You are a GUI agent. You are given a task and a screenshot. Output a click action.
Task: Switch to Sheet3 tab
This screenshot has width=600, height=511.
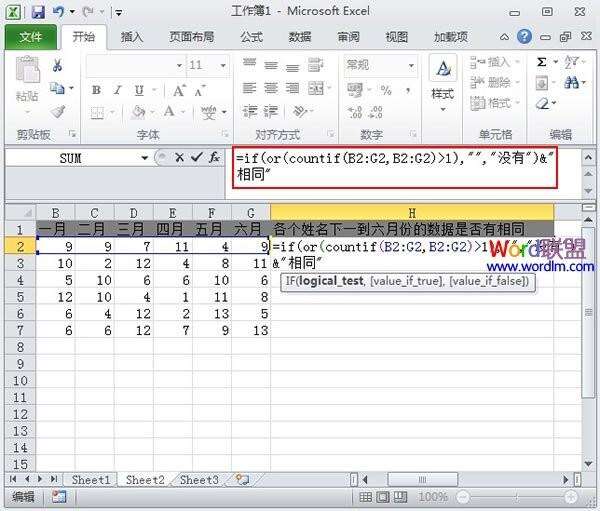pos(199,480)
